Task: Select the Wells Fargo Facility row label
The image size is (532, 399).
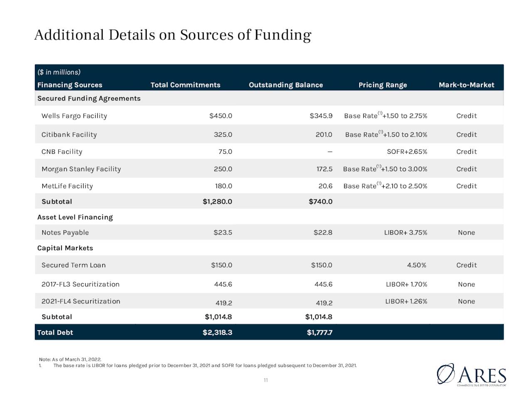Action: [x=74, y=116]
